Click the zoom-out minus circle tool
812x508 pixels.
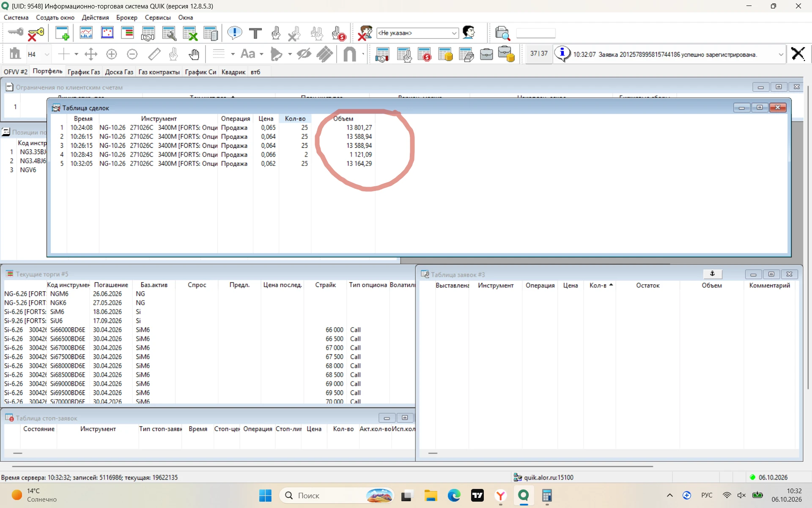click(132, 54)
